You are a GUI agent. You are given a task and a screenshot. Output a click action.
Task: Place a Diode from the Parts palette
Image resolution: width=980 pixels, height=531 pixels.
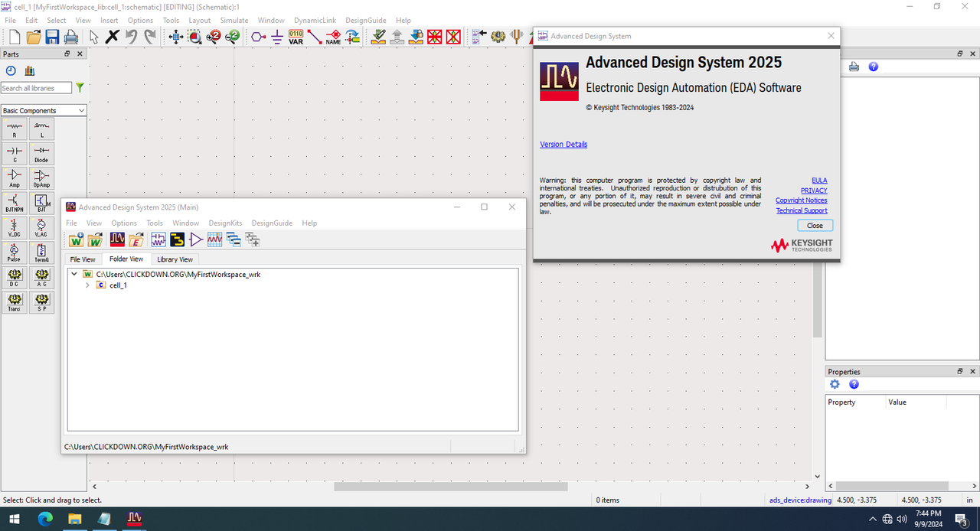(42, 155)
